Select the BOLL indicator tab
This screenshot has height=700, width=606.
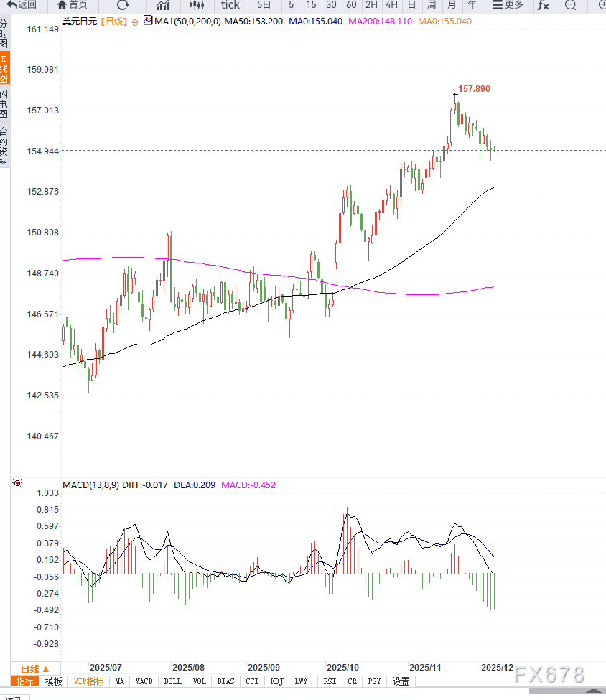tap(172, 681)
